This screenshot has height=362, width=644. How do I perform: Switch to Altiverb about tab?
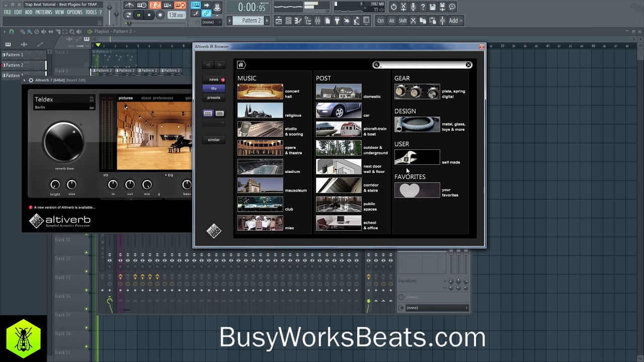tap(146, 98)
